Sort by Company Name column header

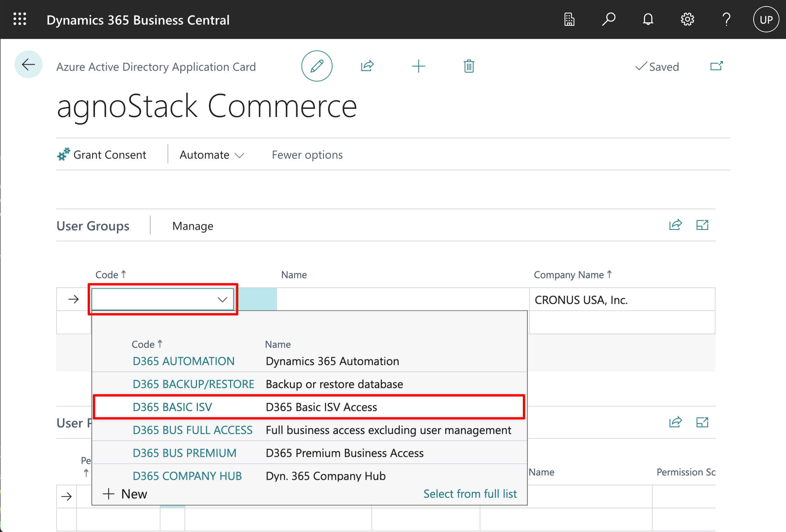coord(573,274)
